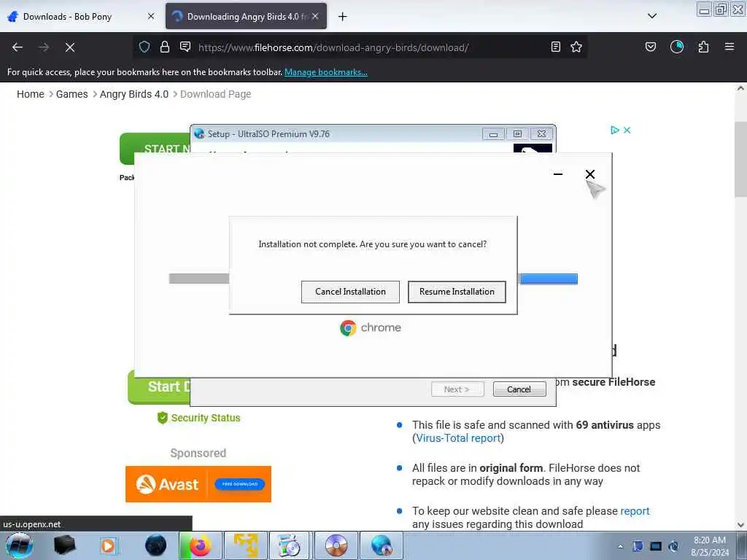The width and height of the screenshot is (747, 560).
Task: Click the forward navigation arrow
Action: [44, 47]
